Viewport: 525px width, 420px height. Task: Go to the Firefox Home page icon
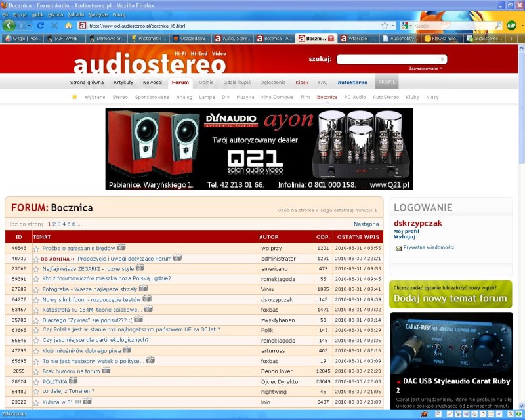(x=68, y=26)
